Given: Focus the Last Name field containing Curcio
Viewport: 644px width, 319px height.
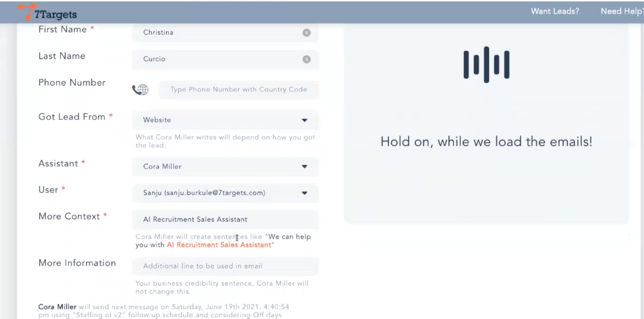Looking at the screenshot, I should pyautogui.click(x=218, y=59).
